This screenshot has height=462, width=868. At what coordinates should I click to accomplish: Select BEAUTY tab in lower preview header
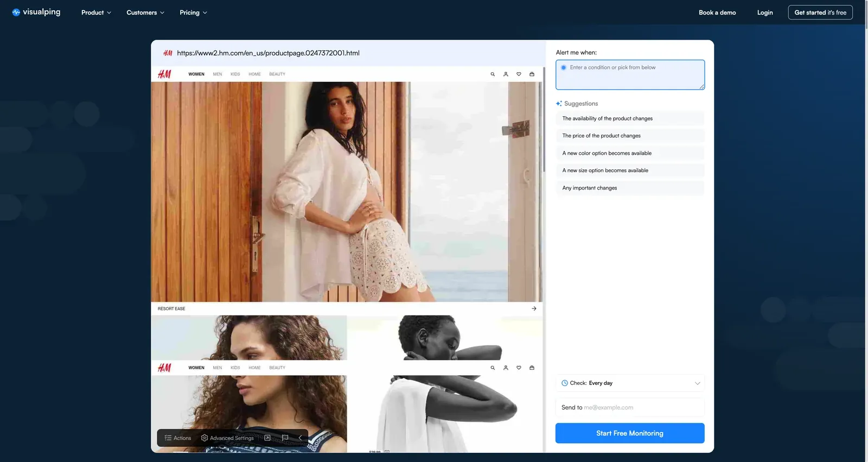pos(277,368)
